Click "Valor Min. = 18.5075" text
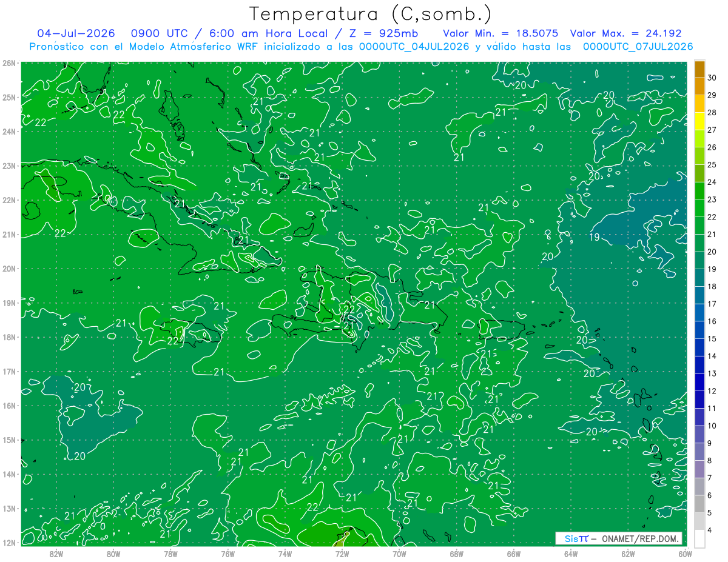This screenshot has height=562, width=728. pos(500,33)
